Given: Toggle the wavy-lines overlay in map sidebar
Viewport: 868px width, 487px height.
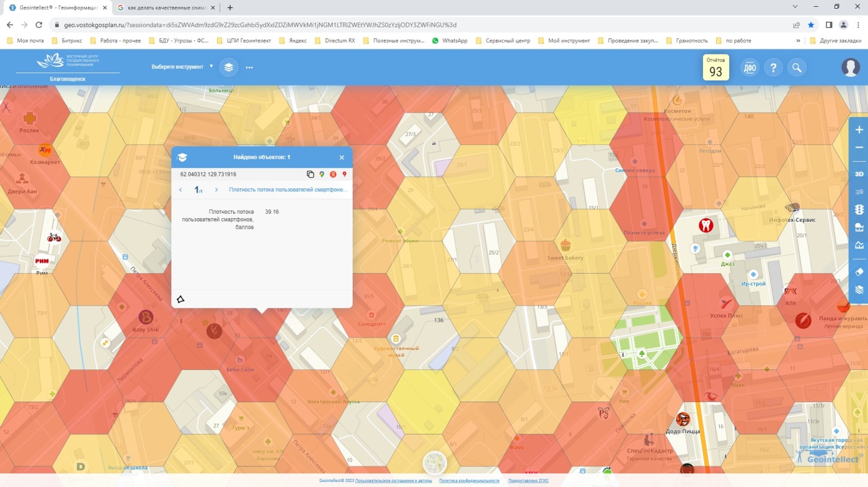Looking at the screenshot, I should click(859, 192).
